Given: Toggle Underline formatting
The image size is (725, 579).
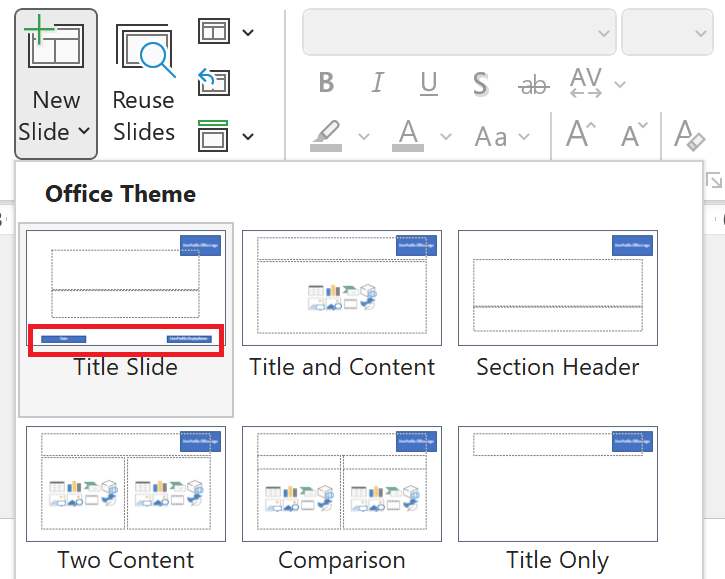Looking at the screenshot, I should click(x=429, y=84).
